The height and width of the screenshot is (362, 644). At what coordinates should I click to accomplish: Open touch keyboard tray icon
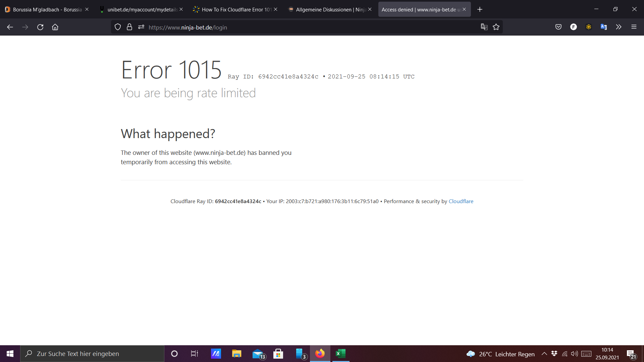point(586,354)
